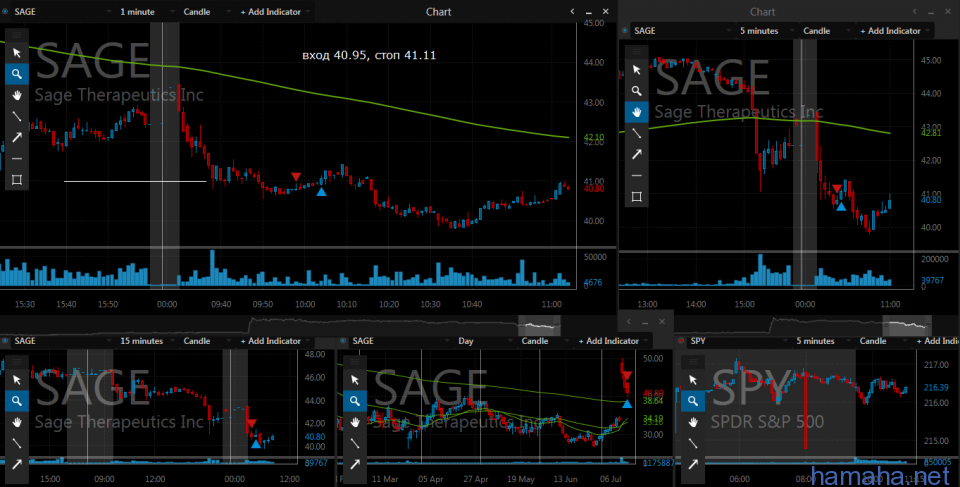Viewport: 960px width, 487px height.
Task: Click hand pan tool in 15 minutes chart
Action: point(17,422)
